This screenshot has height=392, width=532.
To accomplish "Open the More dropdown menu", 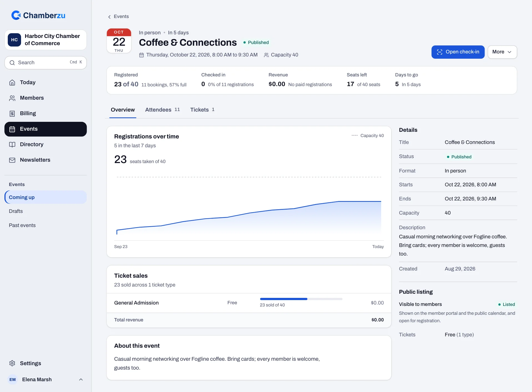I will pyautogui.click(x=502, y=52).
